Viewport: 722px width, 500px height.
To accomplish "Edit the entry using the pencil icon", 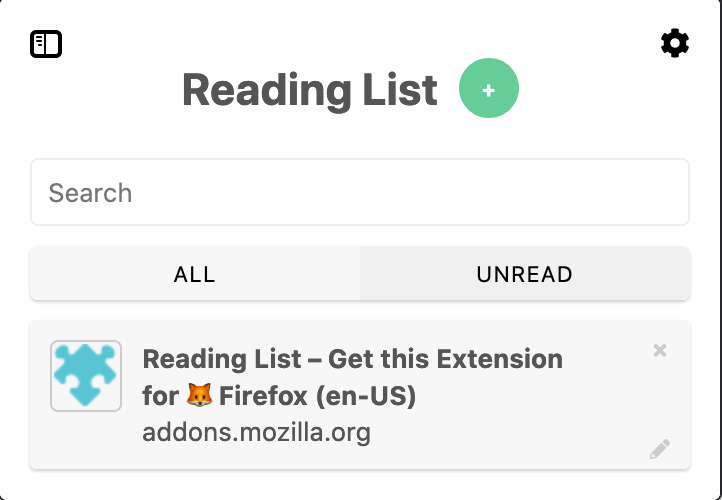I will (x=660, y=449).
